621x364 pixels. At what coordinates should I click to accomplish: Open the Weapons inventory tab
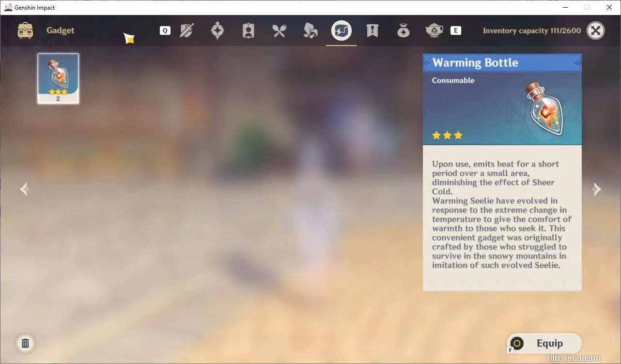click(x=186, y=30)
